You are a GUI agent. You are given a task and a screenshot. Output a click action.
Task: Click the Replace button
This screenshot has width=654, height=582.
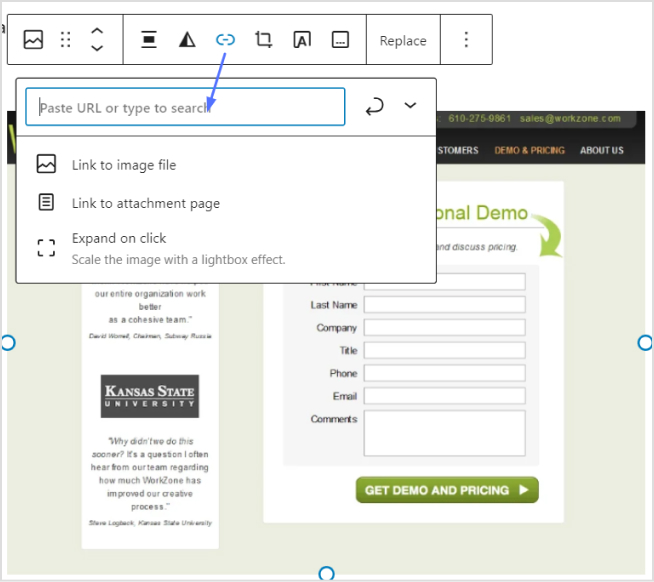pos(403,40)
